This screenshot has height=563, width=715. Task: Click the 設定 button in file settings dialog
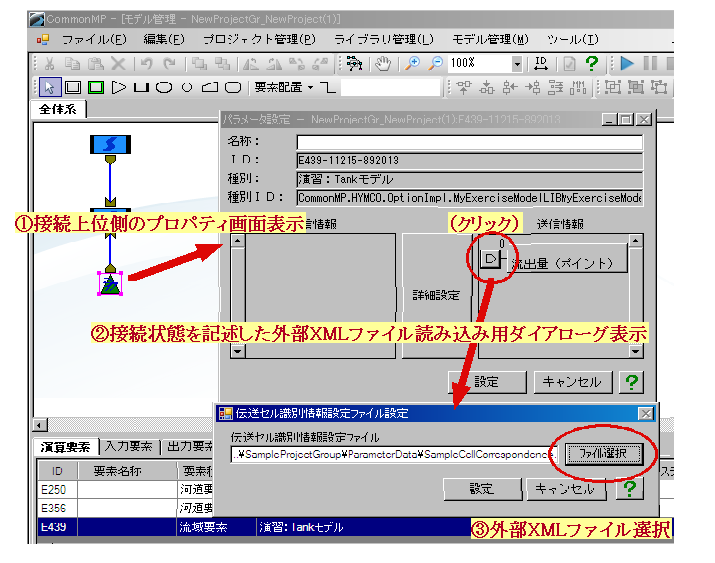[482, 489]
